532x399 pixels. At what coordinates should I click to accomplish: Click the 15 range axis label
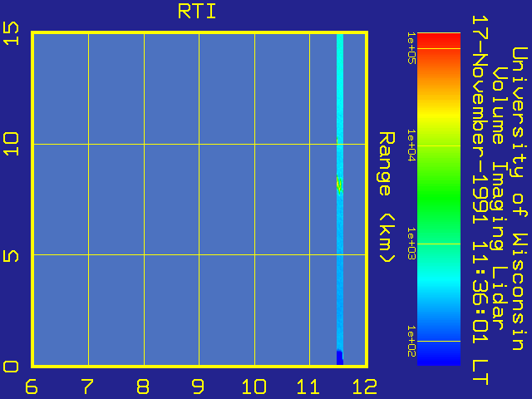11,33
